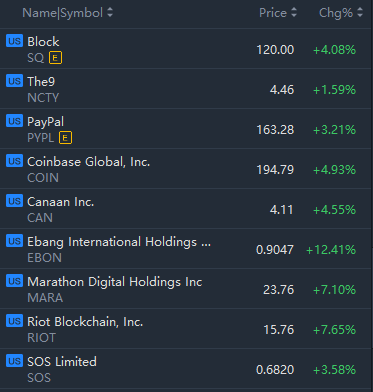
Task: Sort list using Price column arrows
Action: coord(294,13)
